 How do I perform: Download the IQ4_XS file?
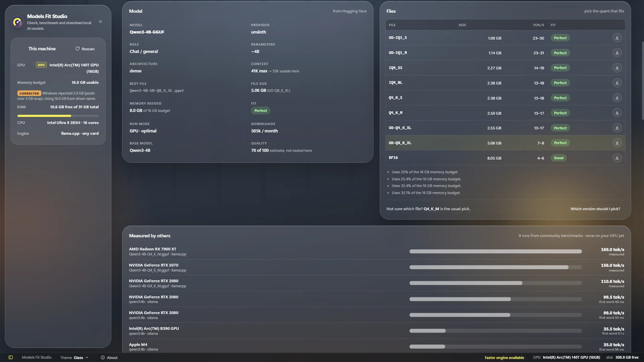click(617, 68)
